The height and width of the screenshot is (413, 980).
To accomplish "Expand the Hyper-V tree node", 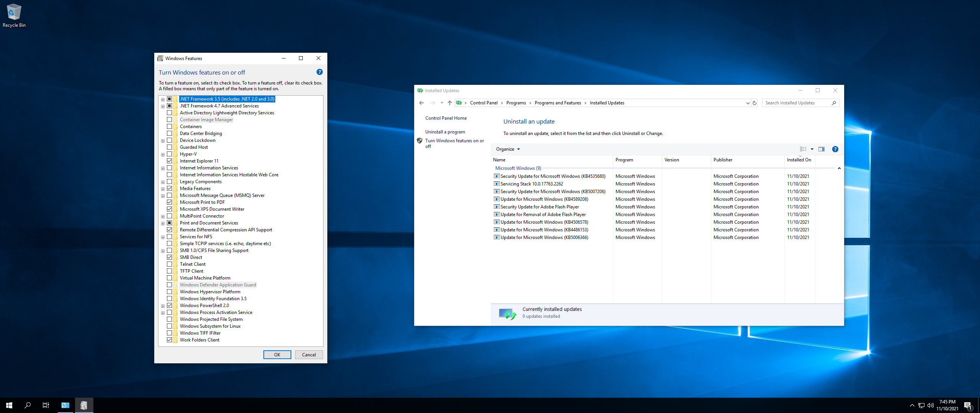I will pyautogui.click(x=163, y=154).
